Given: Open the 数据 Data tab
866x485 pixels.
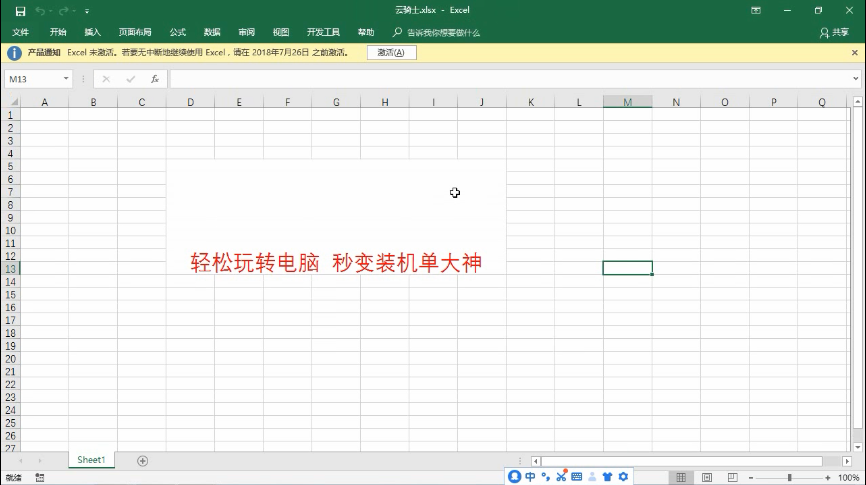Looking at the screenshot, I should tap(212, 33).
